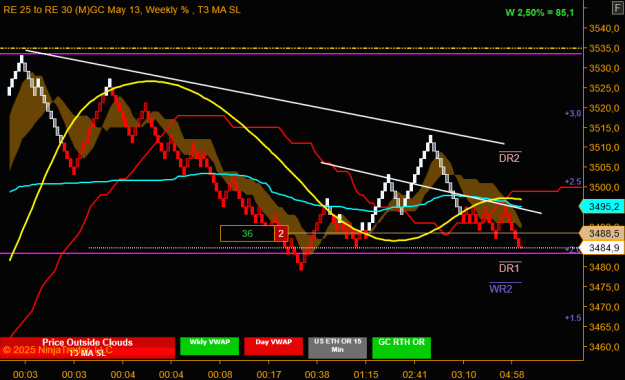Click the 00:38 time axis label

[x=317, y=374]
